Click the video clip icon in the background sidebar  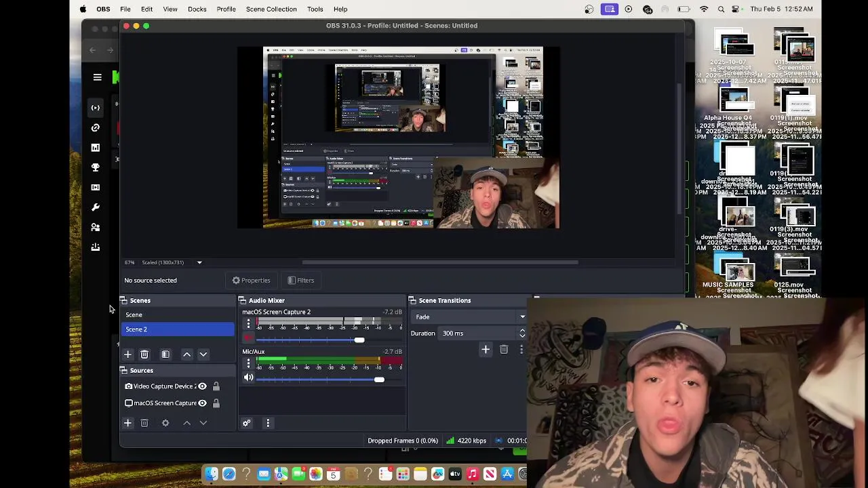click(96, 187)
